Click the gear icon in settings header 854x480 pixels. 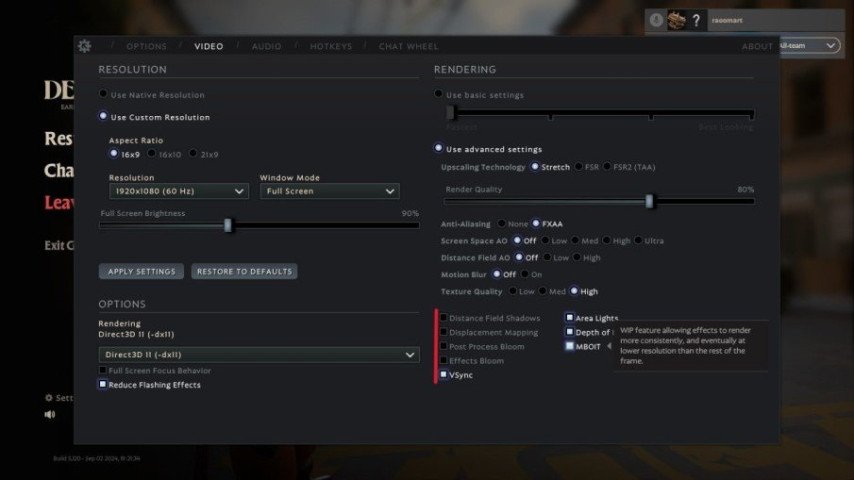84,46
